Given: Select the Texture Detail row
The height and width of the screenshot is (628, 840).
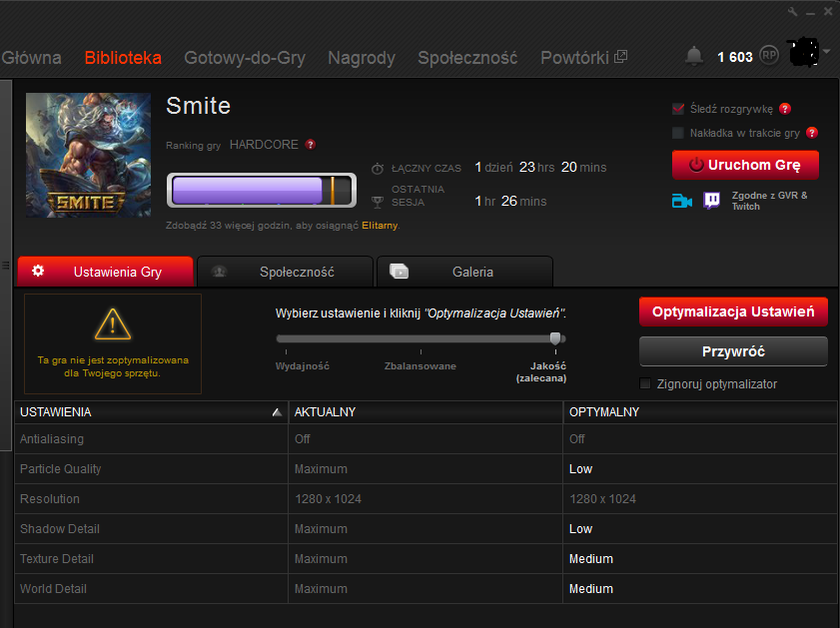Looking at the screenshot, I should coord(425,559).
